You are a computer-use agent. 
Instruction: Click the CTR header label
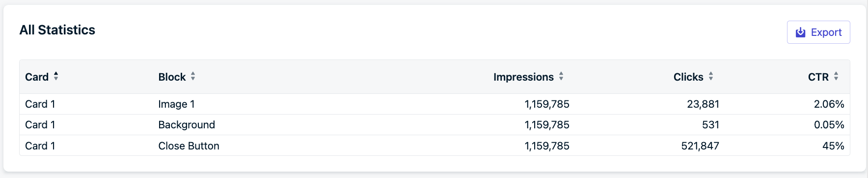[818, 77]
